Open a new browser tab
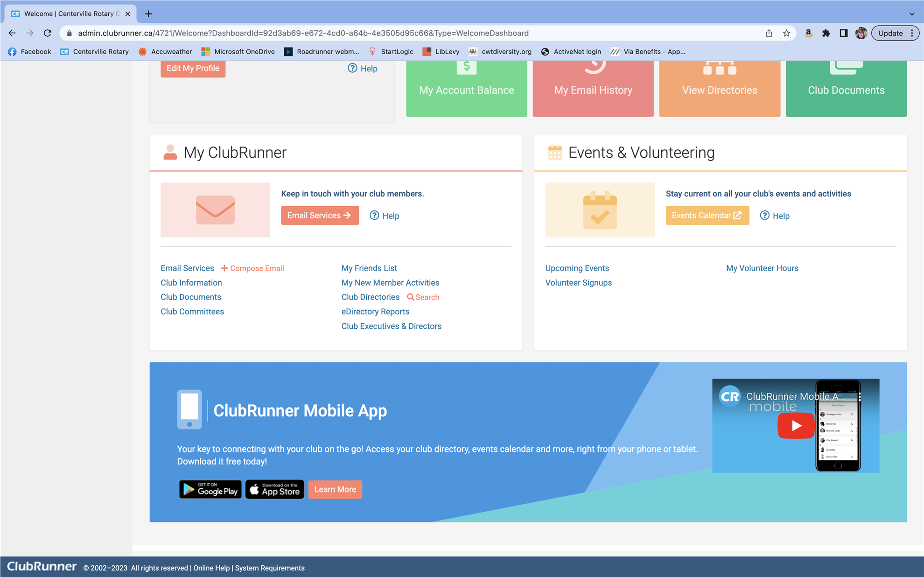This screenshot has height=577, width=924. point(148,14)
